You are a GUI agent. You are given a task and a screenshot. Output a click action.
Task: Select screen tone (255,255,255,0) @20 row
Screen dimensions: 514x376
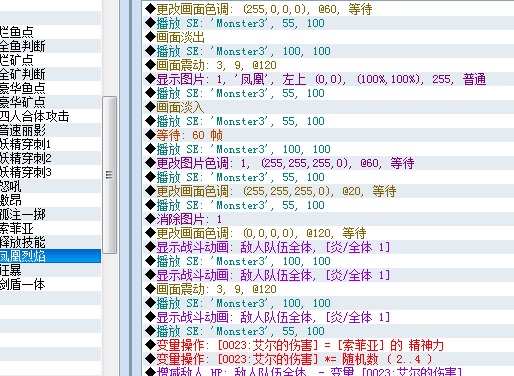point(328,191)
